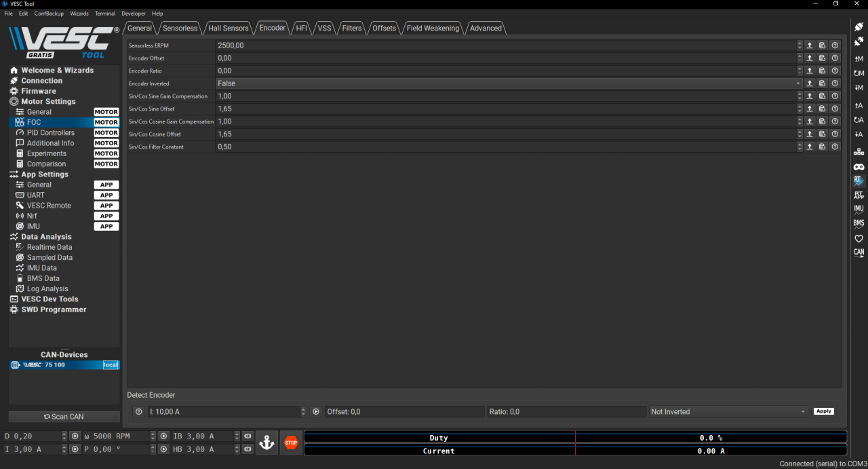This screenshot has width=868, height=469.
Task: Click stepper arrows on Encoder Offset field
Action: [x=800, y=58]
